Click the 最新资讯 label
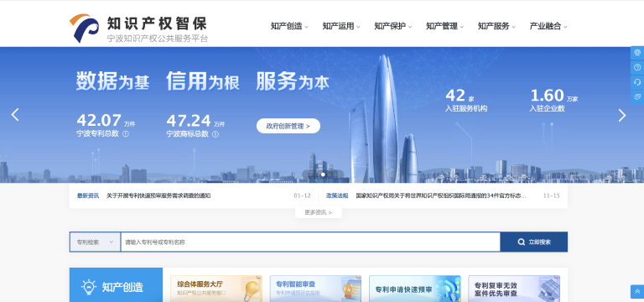This screenshot has height=302, width=644. point(88,195)
